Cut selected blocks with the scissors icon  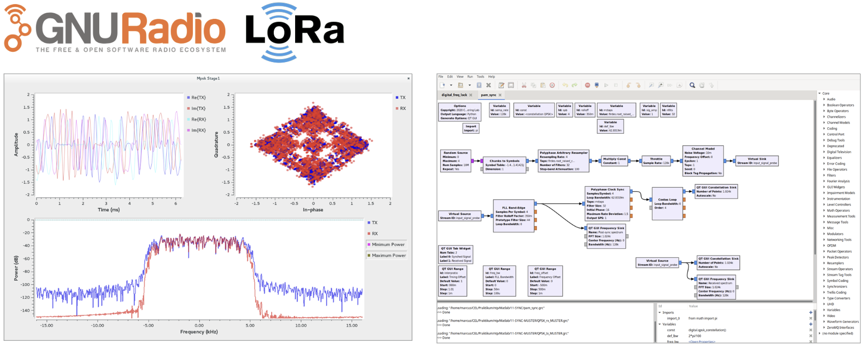coord(524,85)
